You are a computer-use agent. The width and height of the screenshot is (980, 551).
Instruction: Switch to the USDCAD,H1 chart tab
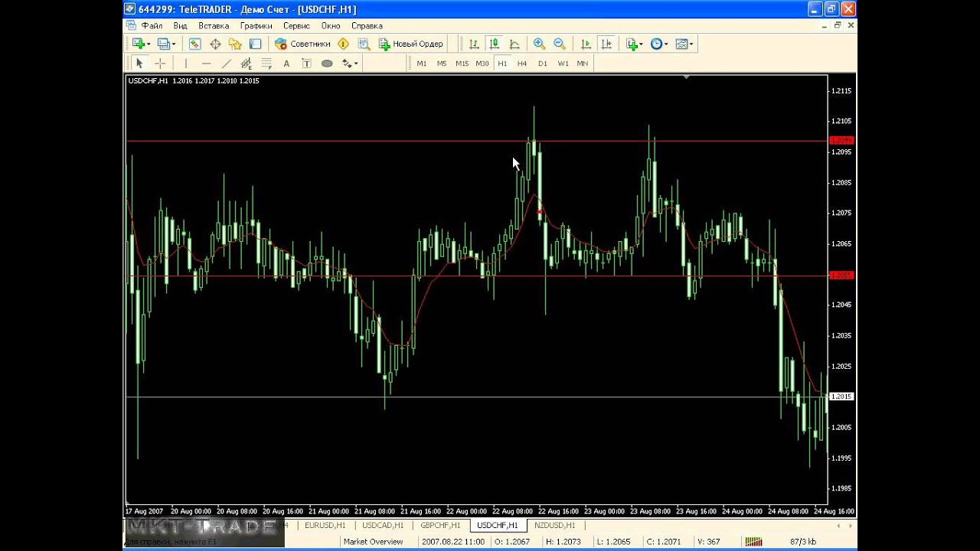383,525
